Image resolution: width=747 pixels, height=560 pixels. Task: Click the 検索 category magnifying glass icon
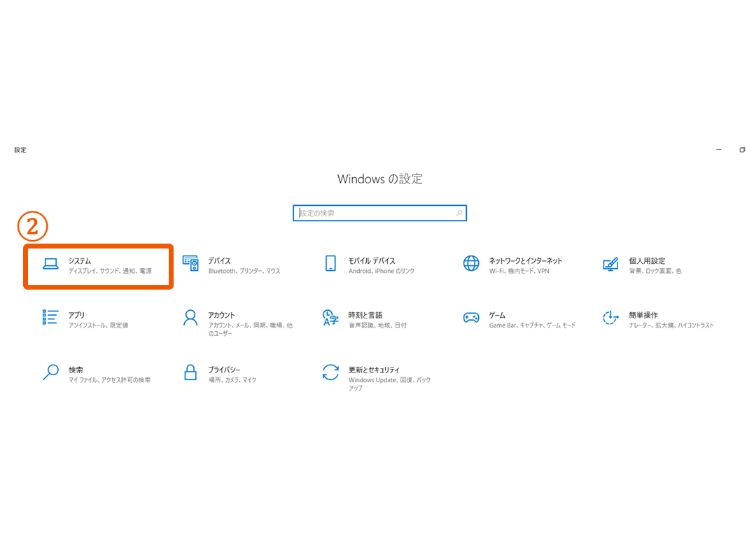click(x=50, y=372)
